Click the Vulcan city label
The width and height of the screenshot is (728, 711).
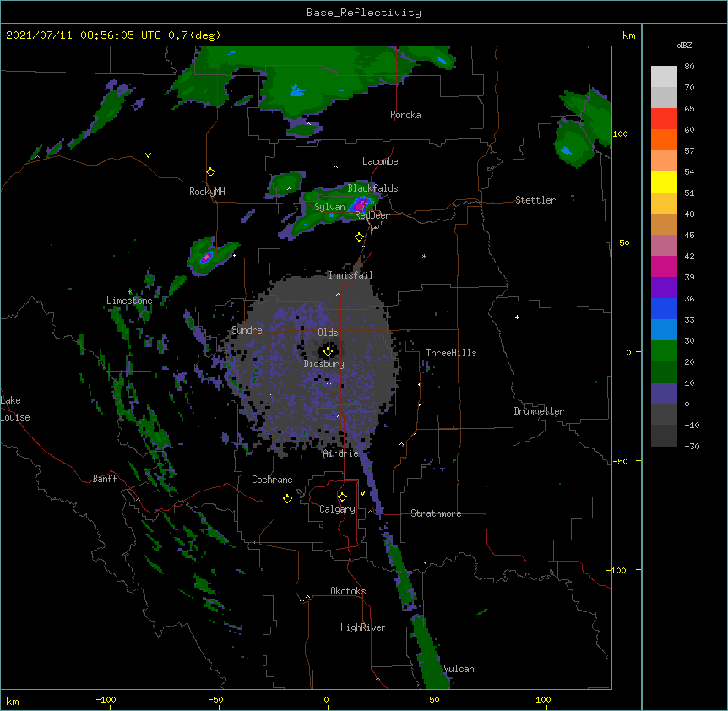click(459, 669)
